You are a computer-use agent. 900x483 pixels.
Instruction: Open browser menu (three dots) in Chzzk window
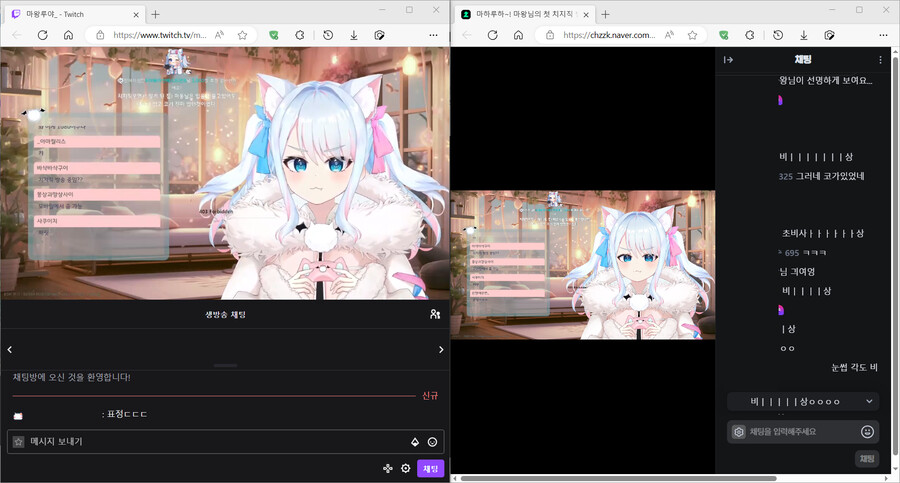pos(883,35)
